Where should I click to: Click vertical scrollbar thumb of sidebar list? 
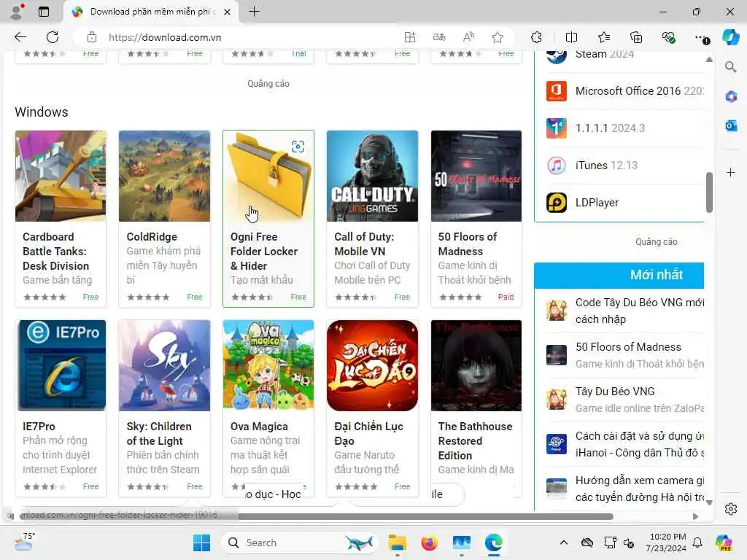coord(709,192)
